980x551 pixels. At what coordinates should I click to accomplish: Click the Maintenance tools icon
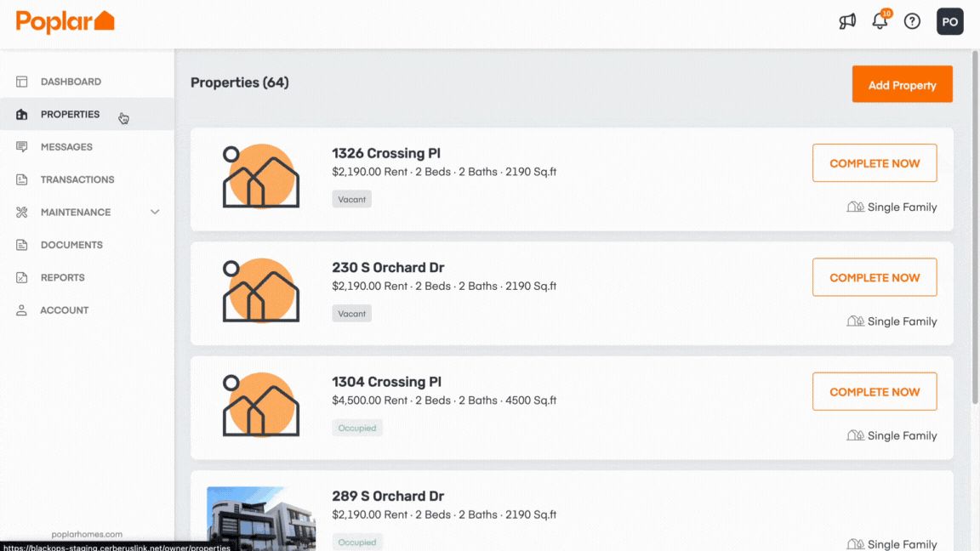click(22, 213)
